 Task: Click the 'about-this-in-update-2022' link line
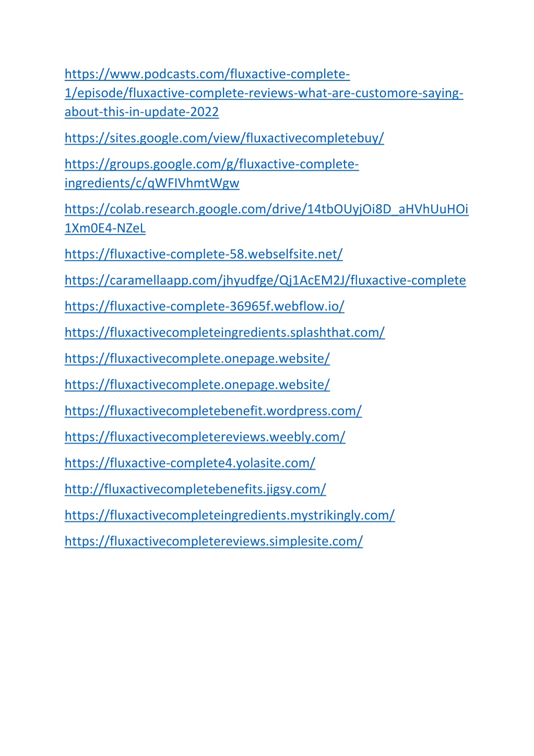(x=142, y=112)
